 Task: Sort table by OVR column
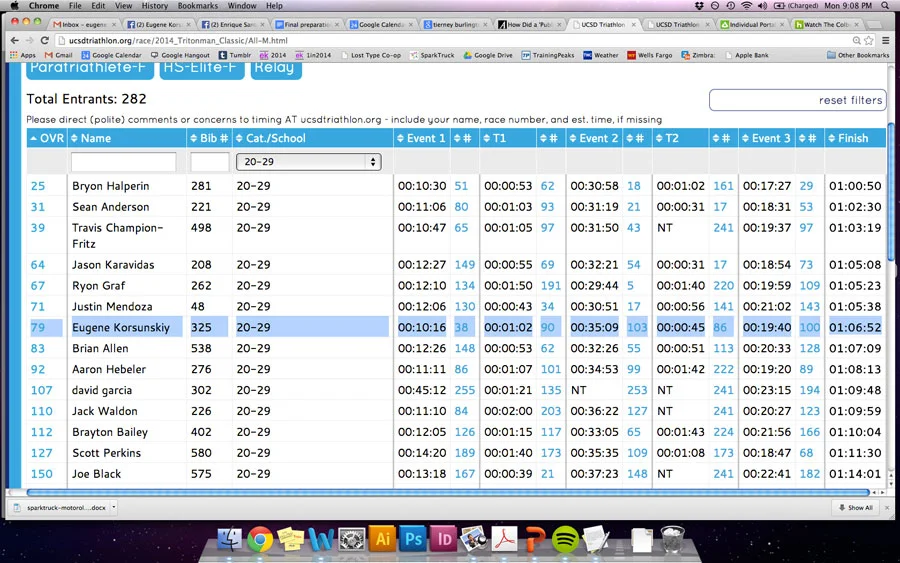coord(47,138)
